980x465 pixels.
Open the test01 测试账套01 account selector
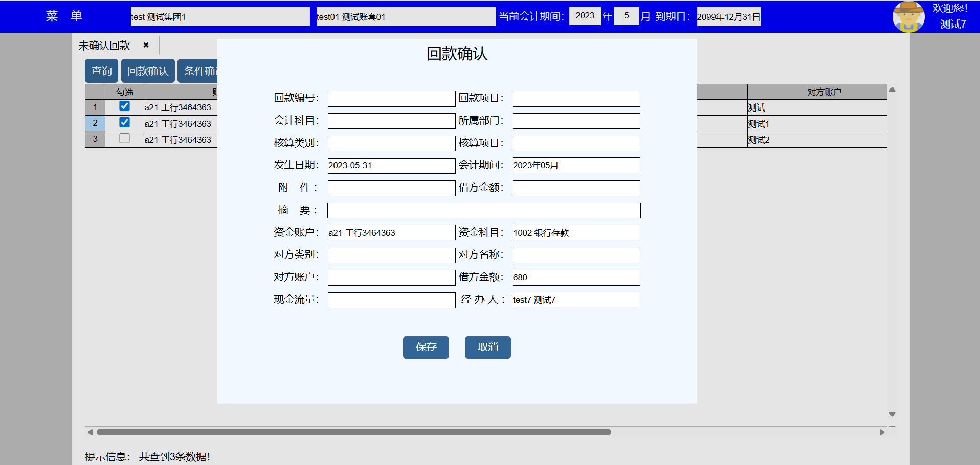405,16
